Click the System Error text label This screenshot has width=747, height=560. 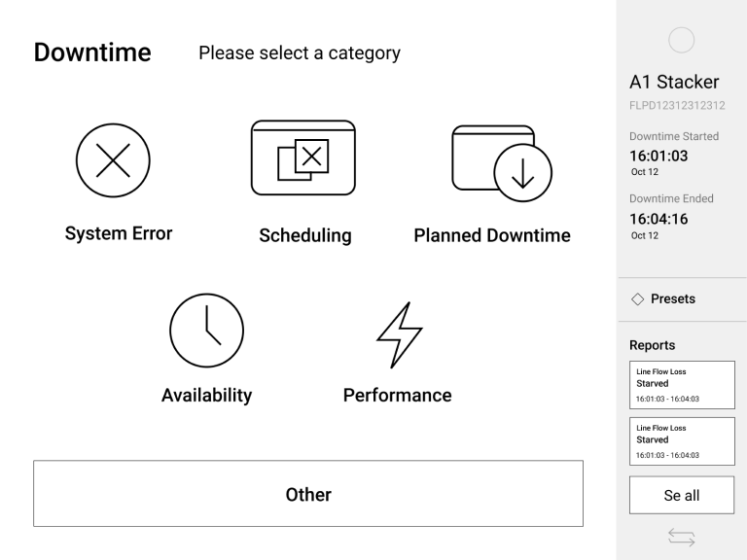[119, 233]
